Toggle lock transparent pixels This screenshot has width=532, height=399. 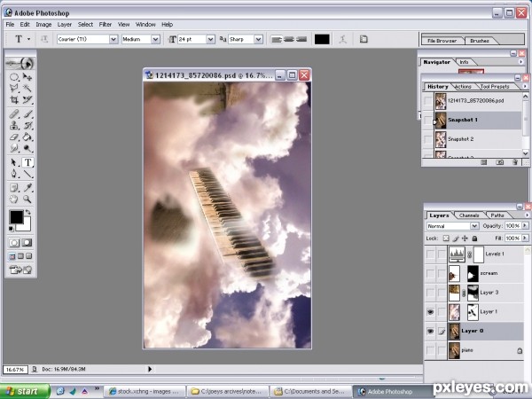click(446, 239)
